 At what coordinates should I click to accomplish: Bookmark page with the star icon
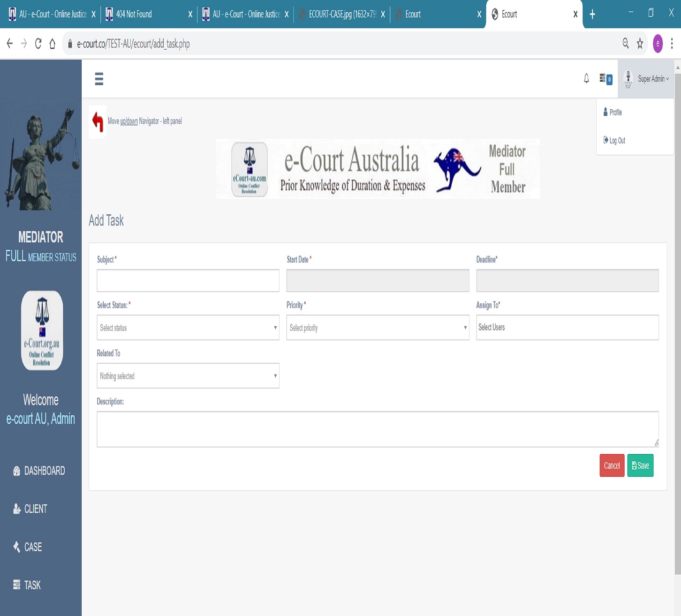pos(640,44)
